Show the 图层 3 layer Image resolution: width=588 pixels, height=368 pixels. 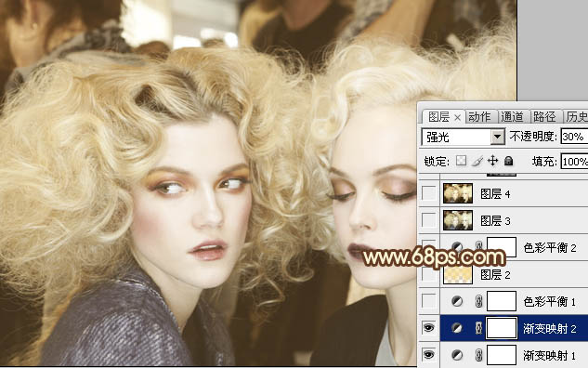428,220
